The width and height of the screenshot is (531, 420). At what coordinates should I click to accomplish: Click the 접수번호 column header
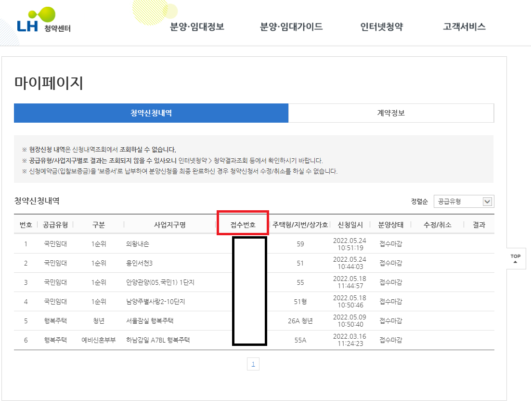(x=243, y=225)
